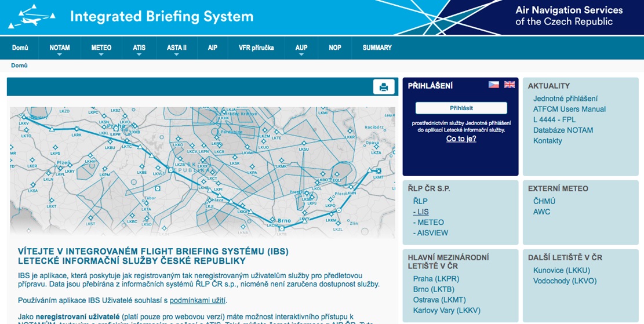Screen dimensions: 644x324
Task: Select the Kunovice (LKKU) airport link
Action: coord(562,270)
